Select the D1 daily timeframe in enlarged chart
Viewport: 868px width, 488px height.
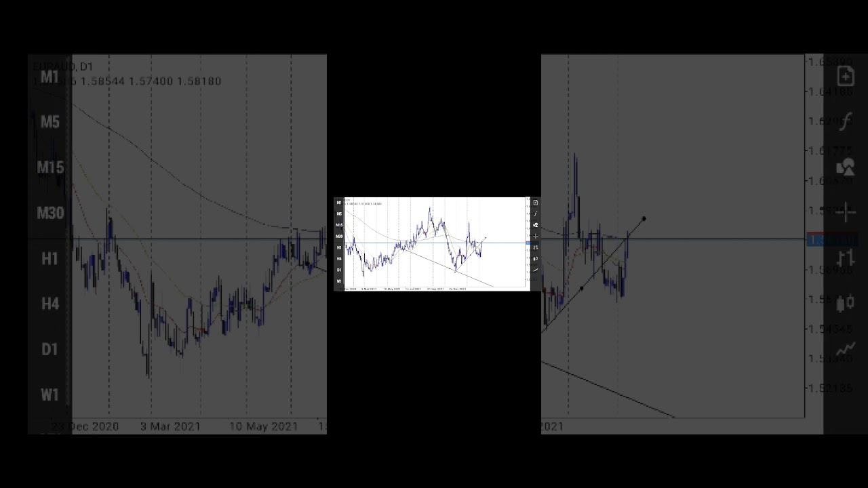(50, 349)
